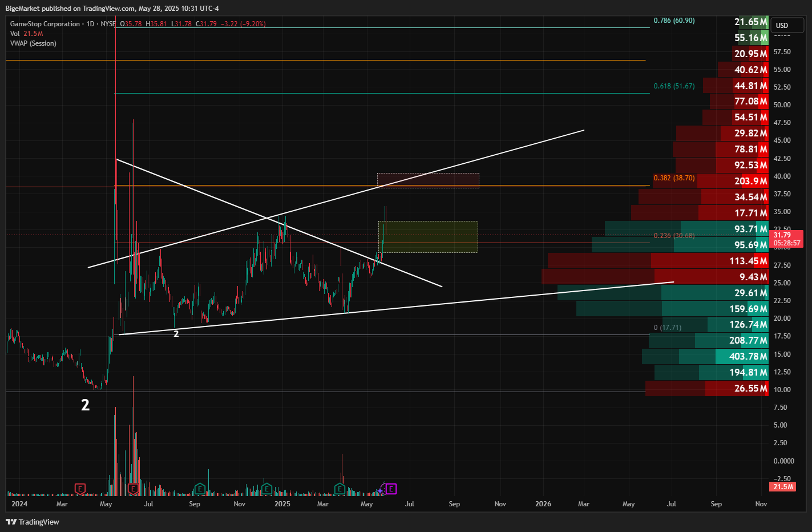The height and width of the screenshot is (532, 812).
Task: Select the VWAP (Session) indicator legend
Action: click(x=33, y=43)
